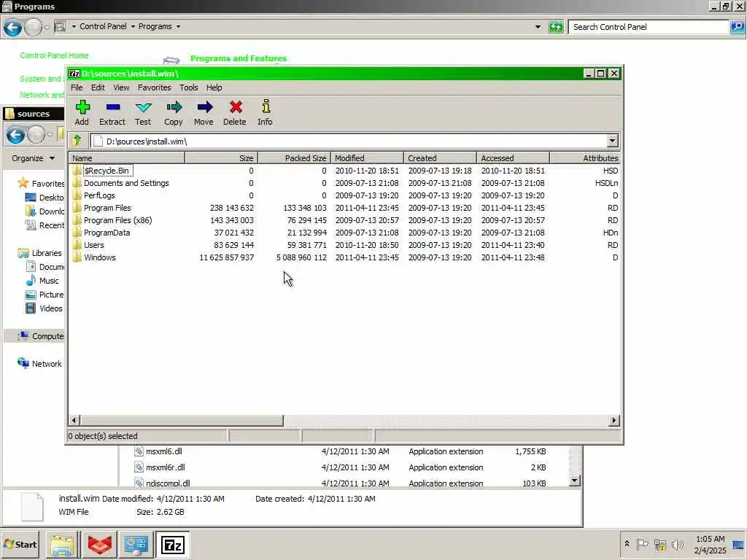Open the Edit menu
Image resolution: width=747 pixels, height=560 pixels.
[98, 87]
